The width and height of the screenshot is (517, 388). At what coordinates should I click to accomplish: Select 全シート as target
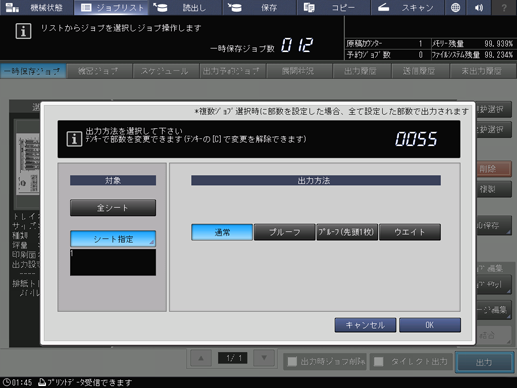(x=113, y=208)
